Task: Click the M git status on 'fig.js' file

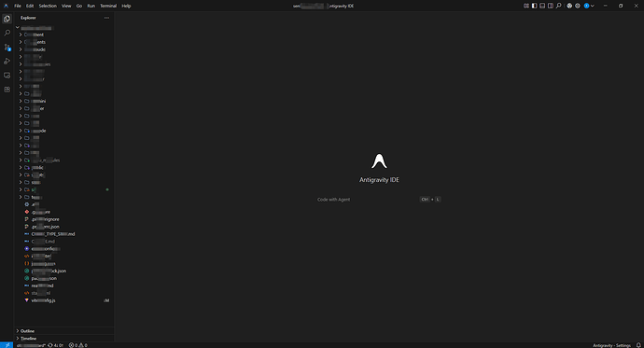Action: pos(107,300)
